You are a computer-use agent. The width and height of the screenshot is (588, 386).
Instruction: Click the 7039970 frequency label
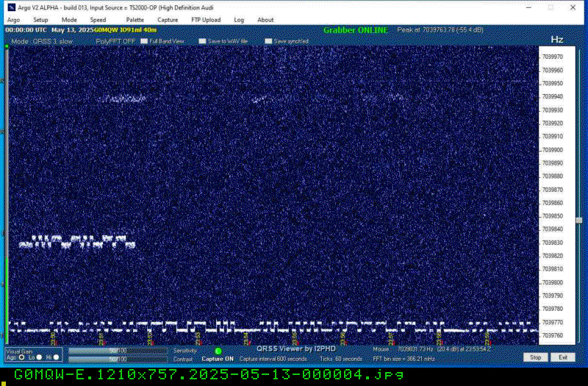553,57
